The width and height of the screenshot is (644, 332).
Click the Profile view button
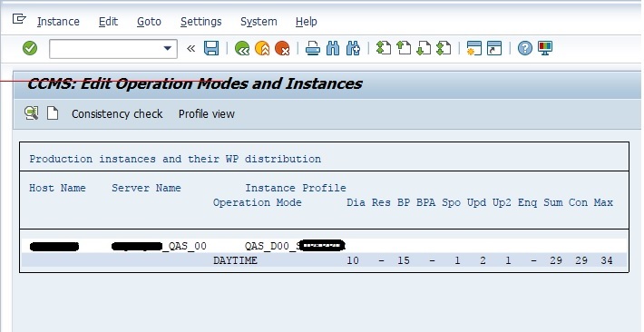coord(207,113)
